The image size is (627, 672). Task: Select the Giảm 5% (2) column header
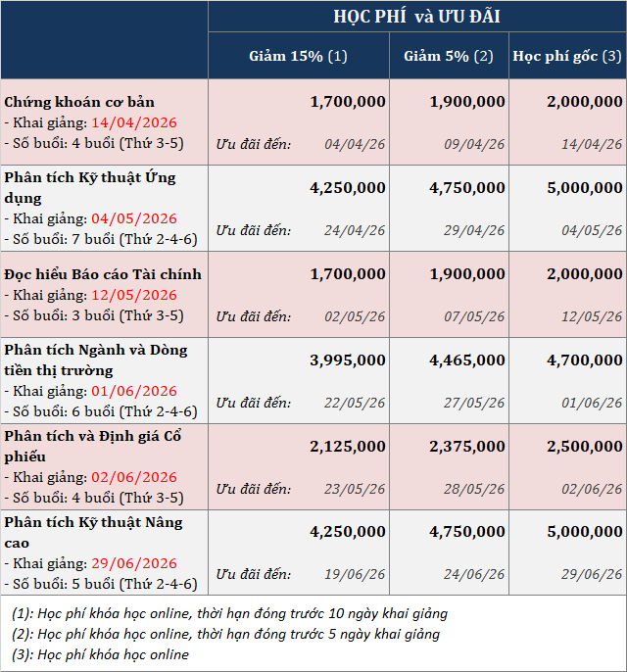click(449, 56)
